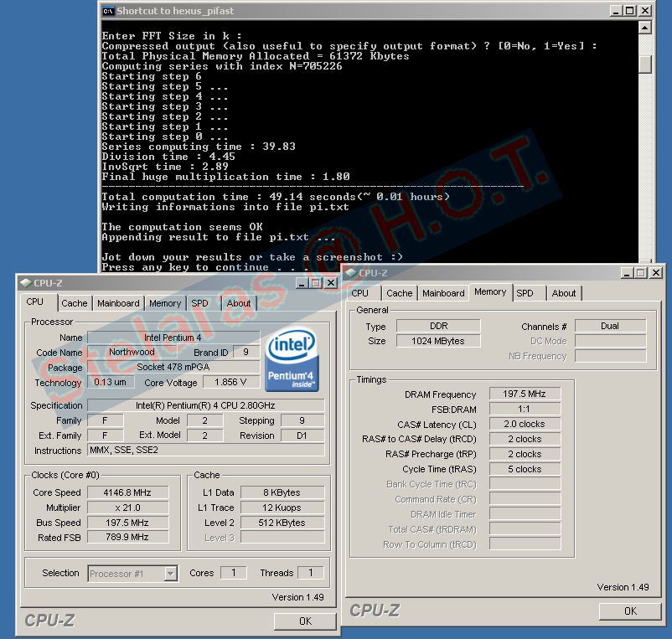Click the Bus Speed value field
Image resolution: width=672 pixels, height=639 pixels.
click(127, 523)
